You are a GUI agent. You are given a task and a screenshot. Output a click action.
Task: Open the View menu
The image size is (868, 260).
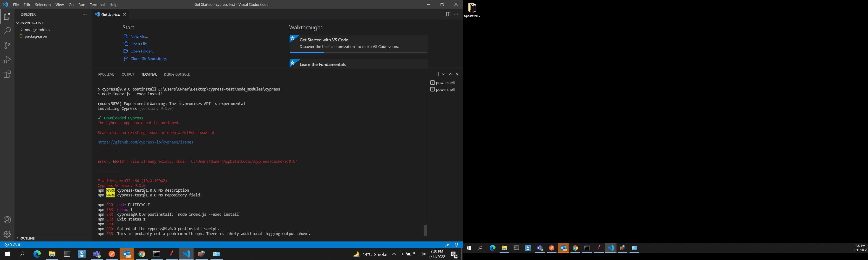[60, 5]
